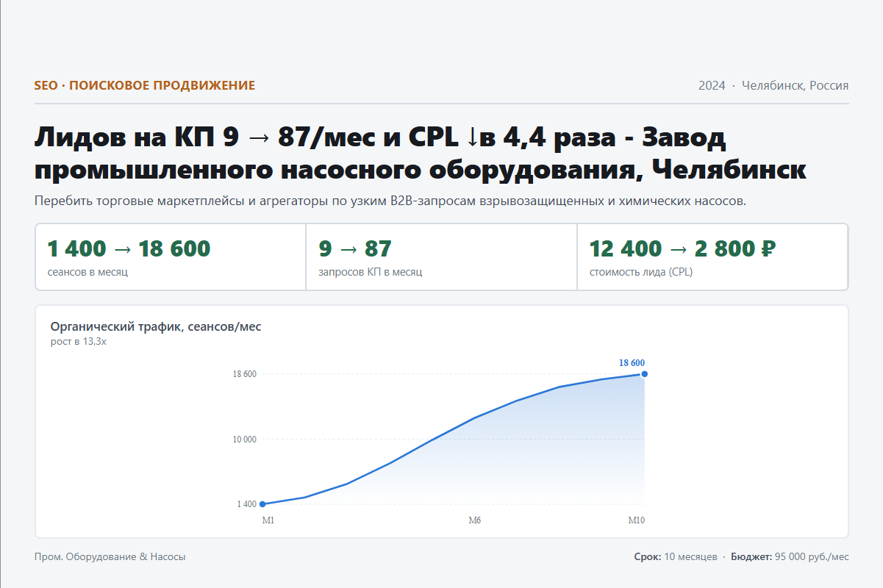Viewport: 883px width, 588px height.
Task: Click the subtitle about 'торговые маркетплейсы и агрегаторы'
Action: click(x=390, y=201)
